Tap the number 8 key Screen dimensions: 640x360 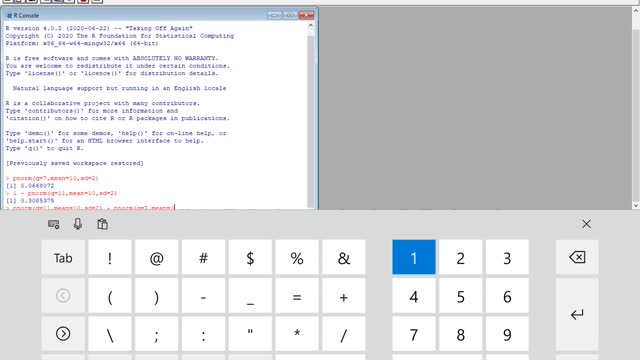460,334
